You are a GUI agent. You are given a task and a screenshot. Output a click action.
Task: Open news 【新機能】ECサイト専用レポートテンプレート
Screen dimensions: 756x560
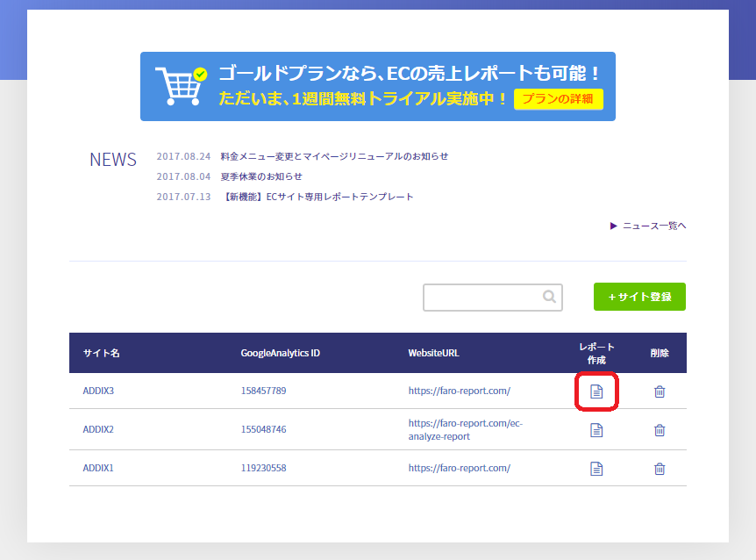point(317,197)
